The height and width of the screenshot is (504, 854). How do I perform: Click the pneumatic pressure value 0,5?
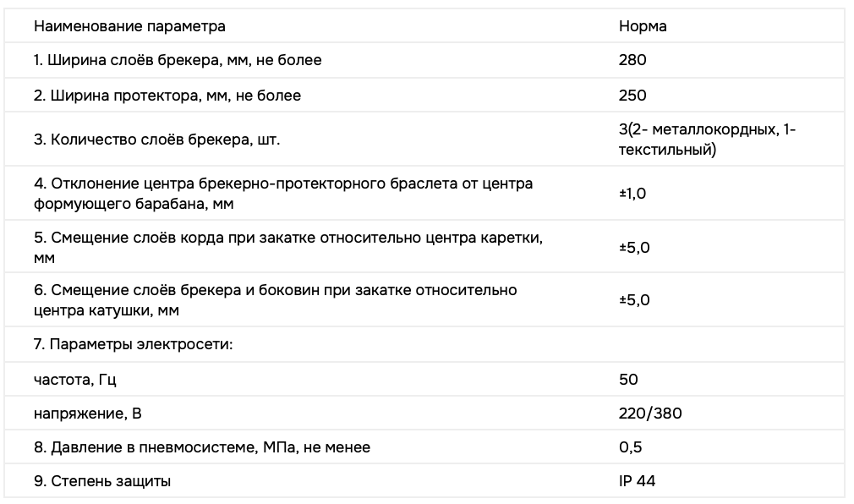pos(631,447)
